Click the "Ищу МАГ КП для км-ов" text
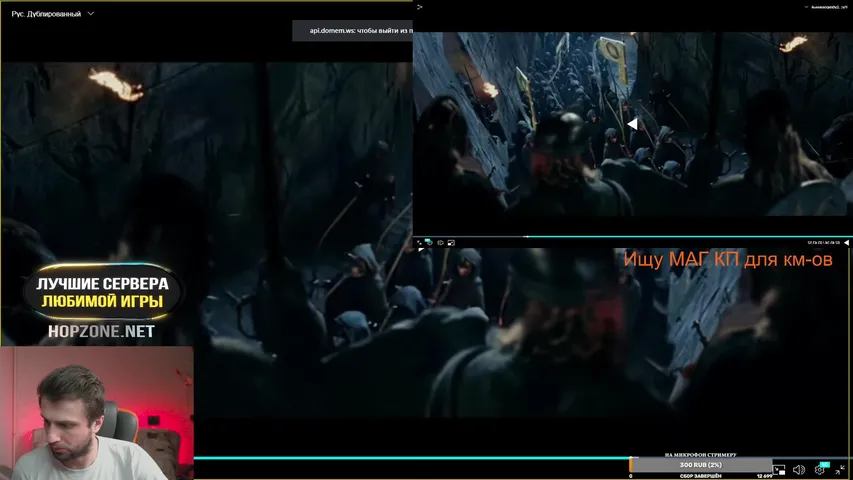The height and width of the screenshot is (480, 853). click(728, 260)
